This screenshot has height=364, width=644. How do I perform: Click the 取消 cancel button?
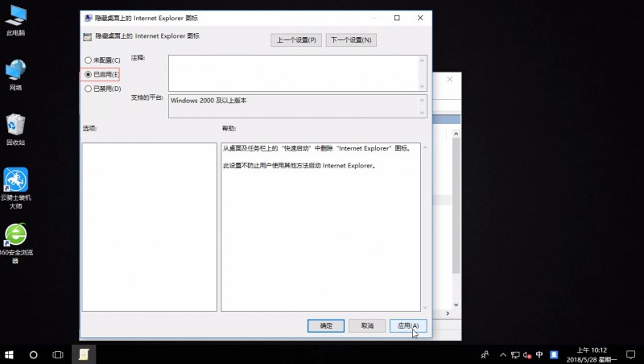tap(367, 326)
